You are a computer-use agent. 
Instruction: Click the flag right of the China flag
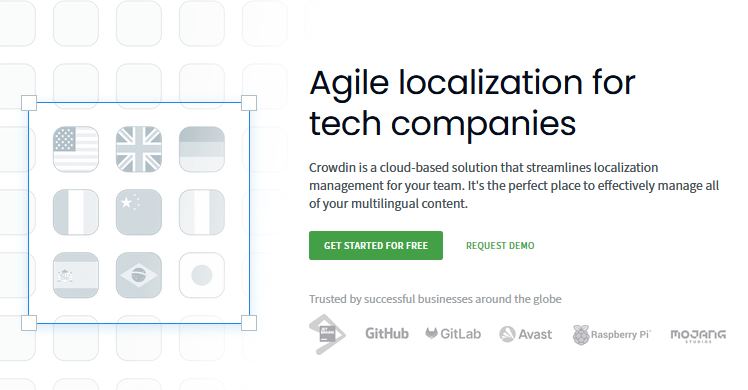click(x=202, y=212)
